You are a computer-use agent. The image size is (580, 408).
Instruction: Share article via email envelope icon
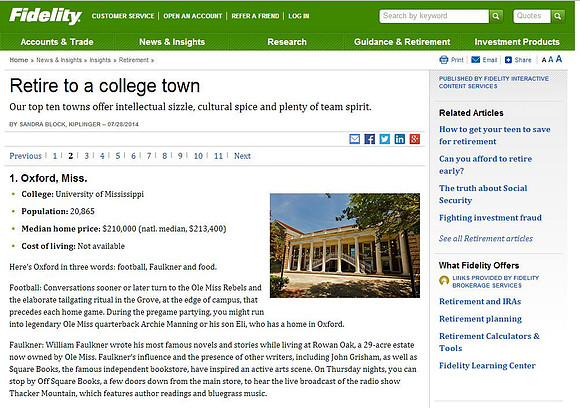[x=354, y=139]
